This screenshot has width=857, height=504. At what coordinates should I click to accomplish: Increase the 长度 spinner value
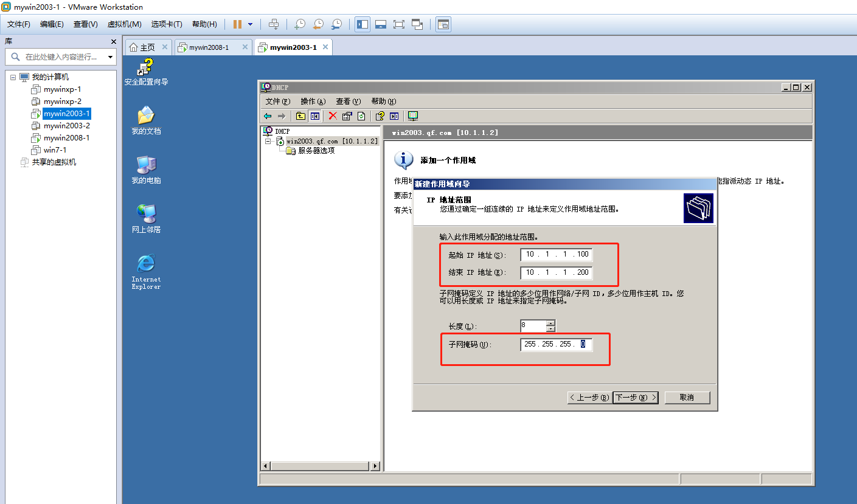[x=550, y=323]
